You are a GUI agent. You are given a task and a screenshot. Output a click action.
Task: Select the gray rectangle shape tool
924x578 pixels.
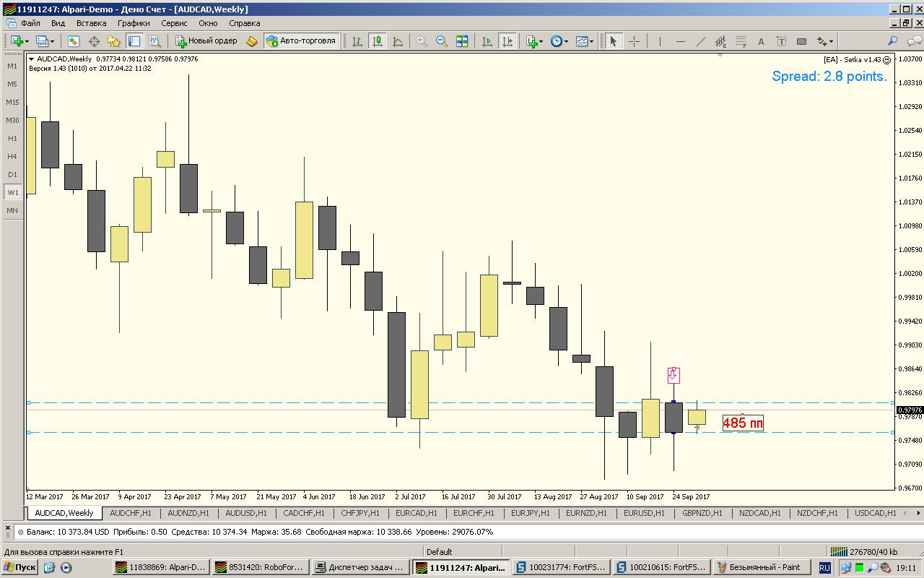[801, 41]
